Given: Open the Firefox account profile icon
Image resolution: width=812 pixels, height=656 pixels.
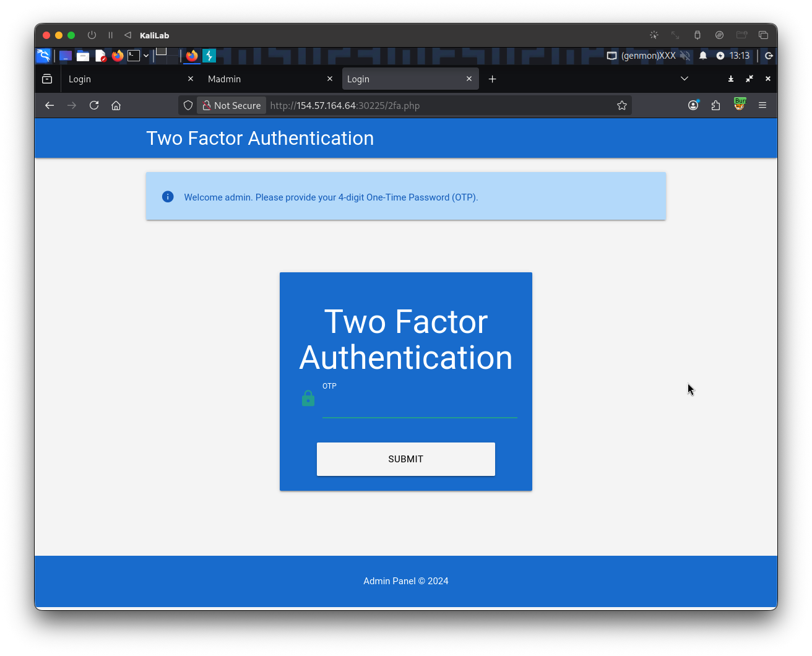Looking at the screenshot, I should 693,105.
